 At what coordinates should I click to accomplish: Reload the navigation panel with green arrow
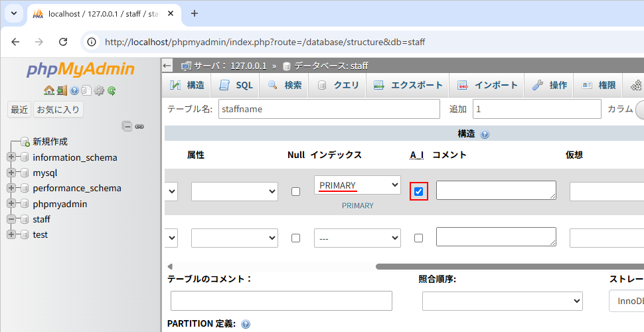[x=112, y=90]
